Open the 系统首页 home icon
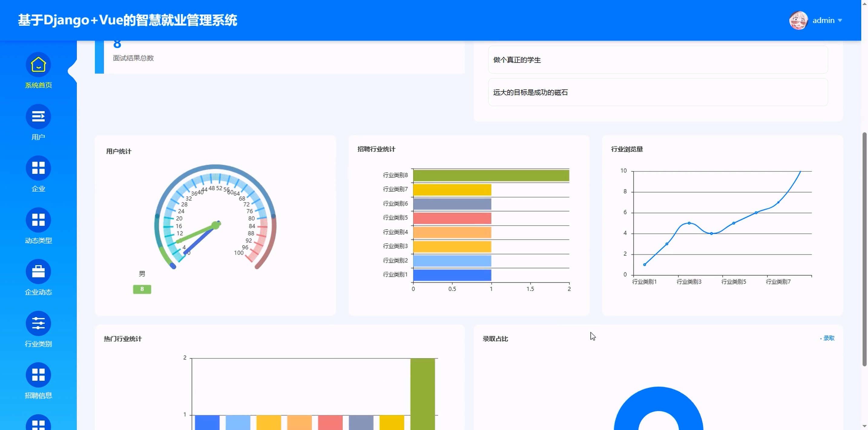The height and width of the screenshot is (430, 868). tap(38, 64)
